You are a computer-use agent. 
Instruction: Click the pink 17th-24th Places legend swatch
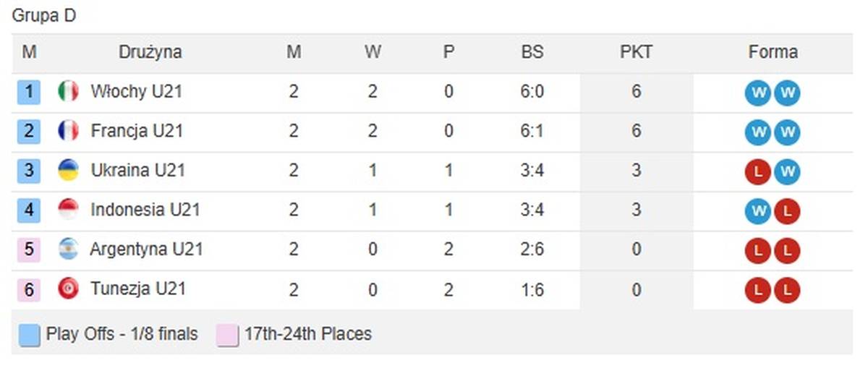(227, 336)
